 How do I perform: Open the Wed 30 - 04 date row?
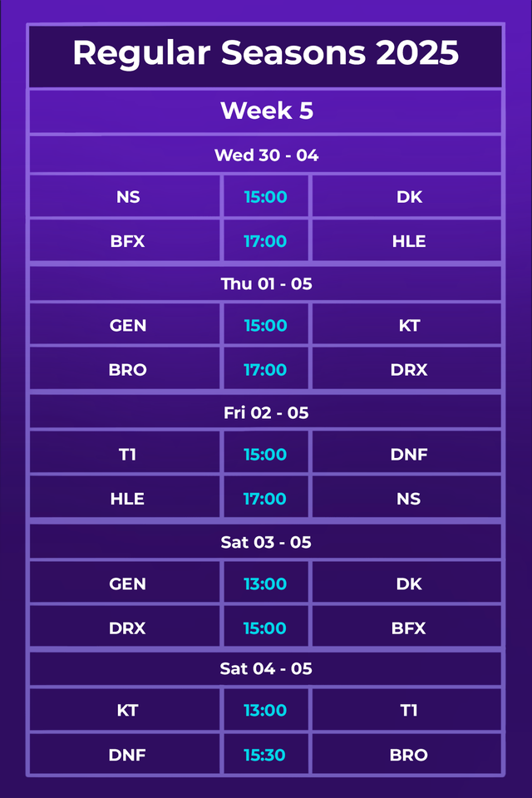[x=266, y=155]
